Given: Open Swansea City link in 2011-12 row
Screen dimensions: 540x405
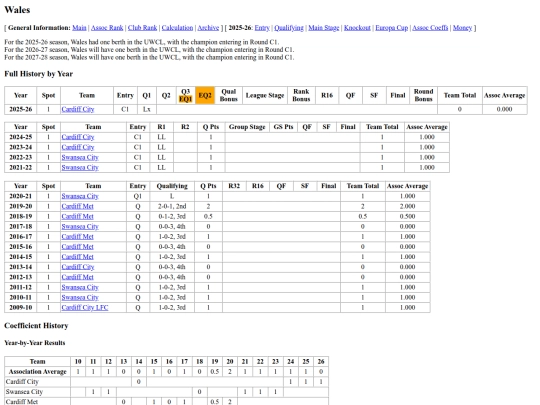Looking at the screenshot, I should (80, 287).
